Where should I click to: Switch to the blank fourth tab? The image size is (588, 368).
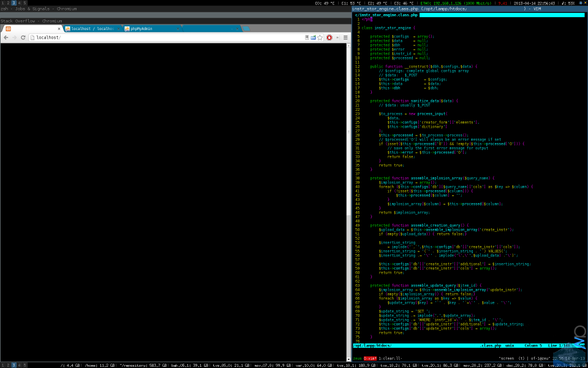(x=212, y=29)
